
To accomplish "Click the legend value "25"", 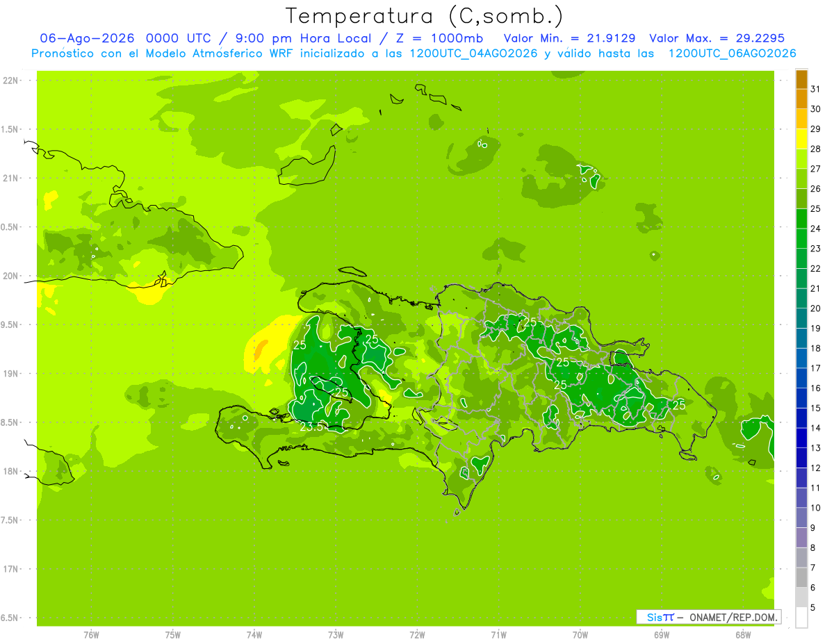I will pos(815,208).
